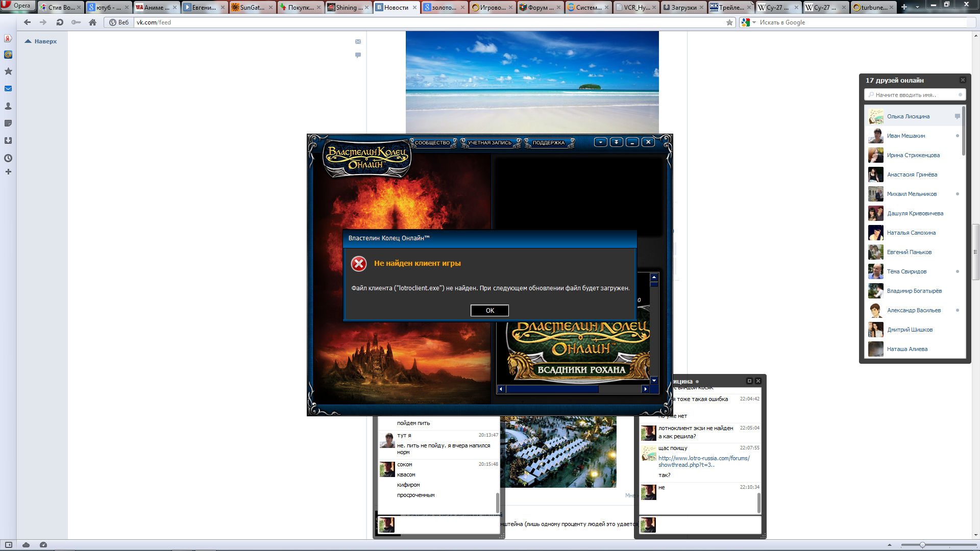Click the Наверх link to scroll to top
Screen dimensions: 980x551
(x=41, y=41)
